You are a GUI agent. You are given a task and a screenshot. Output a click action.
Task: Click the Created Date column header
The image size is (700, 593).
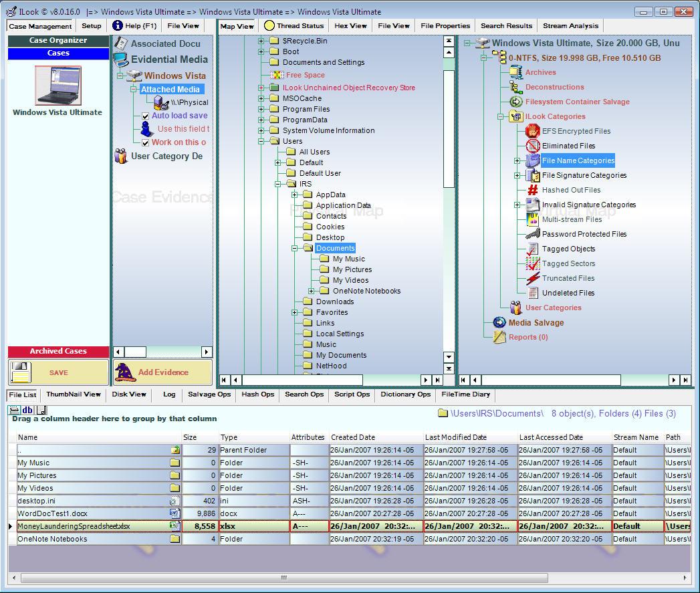[376, 438]
